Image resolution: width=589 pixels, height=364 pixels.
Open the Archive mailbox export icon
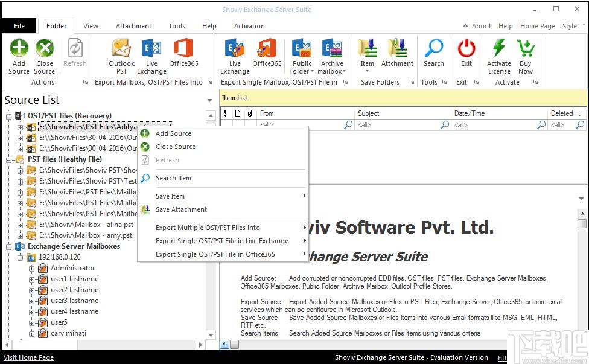pyautogui.click(x=332, y=48)
